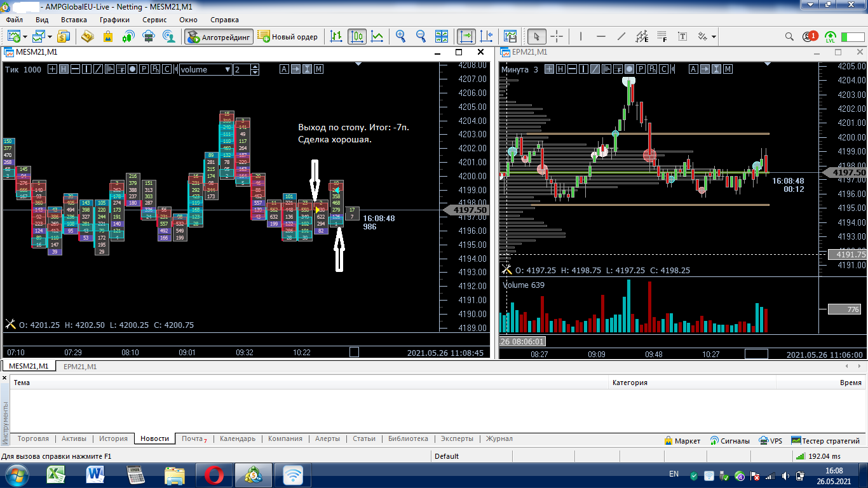Switch to the EPM21,M1 chart tab
The width and height of the screenshot is (868, 488).
pyautogui.click(x=80, y=366)
